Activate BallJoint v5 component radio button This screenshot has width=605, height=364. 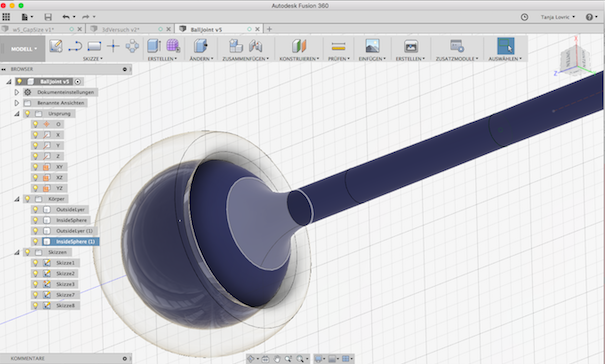click(x=78, y=81)
